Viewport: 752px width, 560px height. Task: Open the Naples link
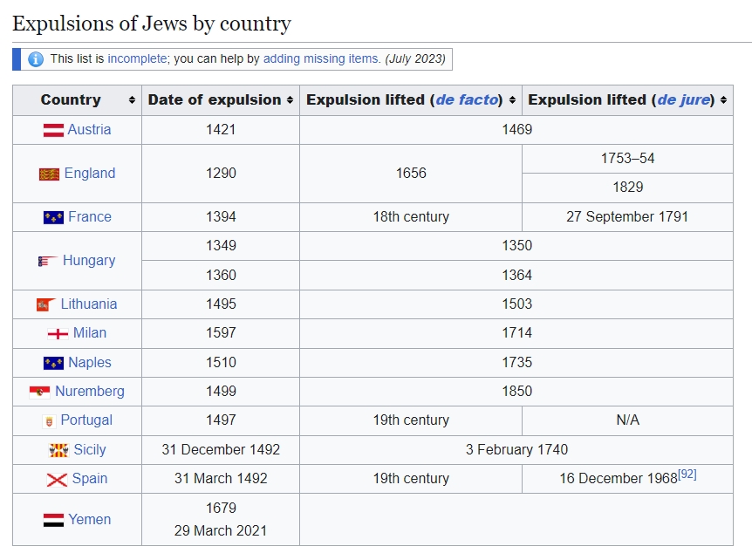coord(90,363)
